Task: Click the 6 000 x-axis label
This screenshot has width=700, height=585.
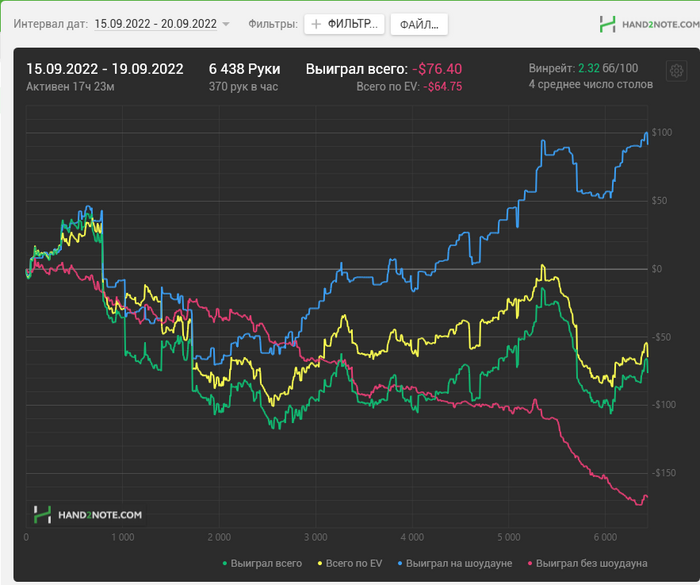Action: pos(605,537)
